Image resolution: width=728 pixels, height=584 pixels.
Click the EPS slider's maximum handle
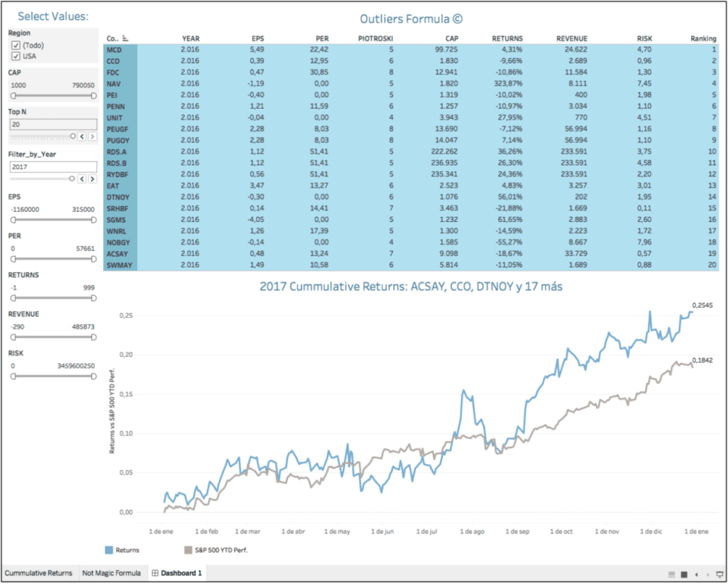94,220
